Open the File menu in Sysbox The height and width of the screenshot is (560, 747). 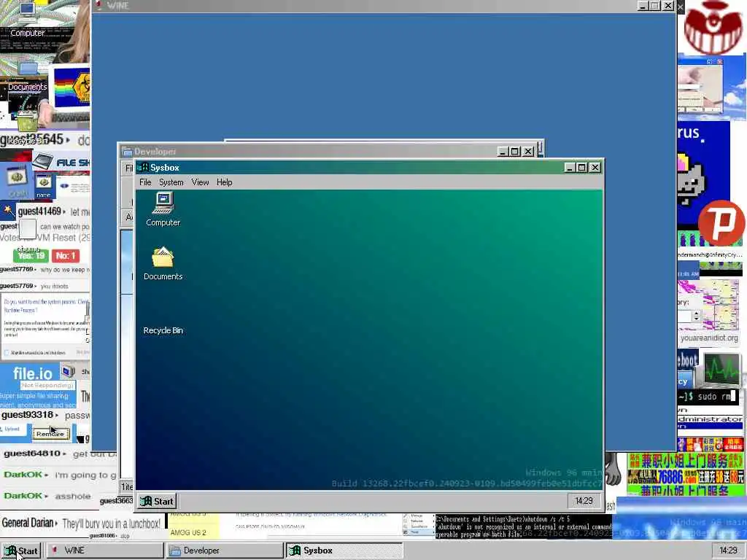(x=145, y=182)
